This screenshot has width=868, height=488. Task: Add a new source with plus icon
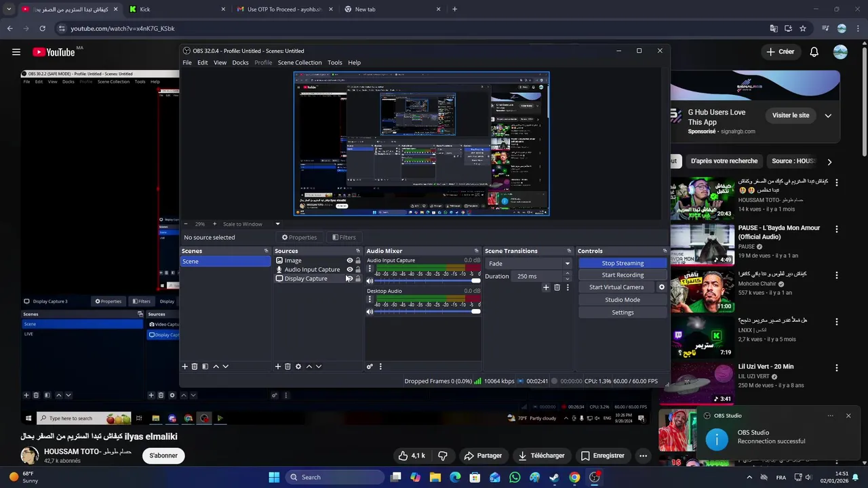tap(277, 367)
